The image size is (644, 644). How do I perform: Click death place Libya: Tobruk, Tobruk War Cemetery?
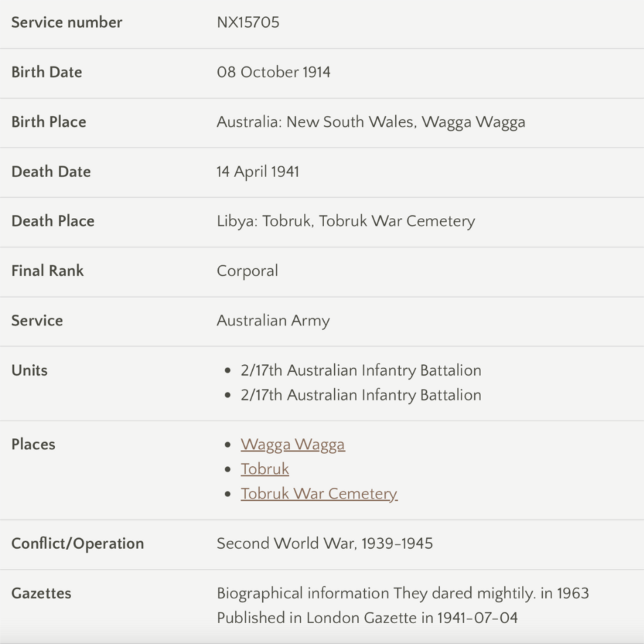click(346, 221)
